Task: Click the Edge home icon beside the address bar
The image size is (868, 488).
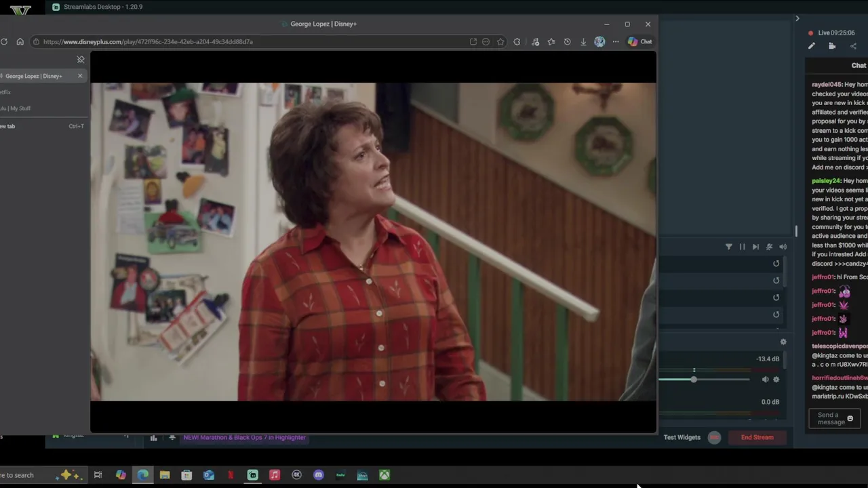Action: pos(20,41)
